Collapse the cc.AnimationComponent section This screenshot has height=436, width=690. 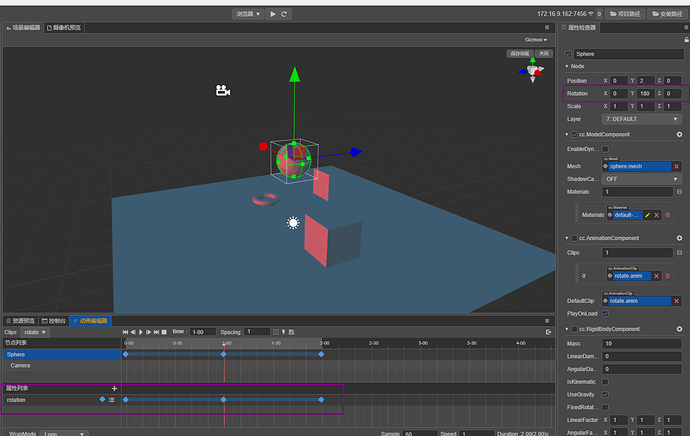pyautogui.click(x=567, y=238)
